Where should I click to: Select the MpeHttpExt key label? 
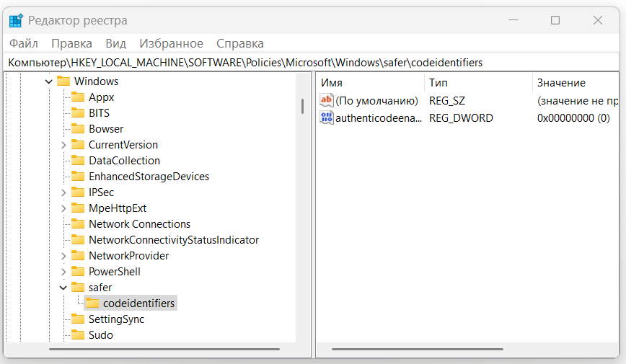click(x=118, y=208)
